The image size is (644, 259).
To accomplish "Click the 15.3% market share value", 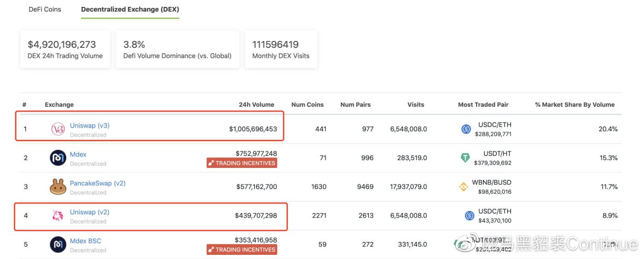I will pyautogui.click(x=608, y=158).
